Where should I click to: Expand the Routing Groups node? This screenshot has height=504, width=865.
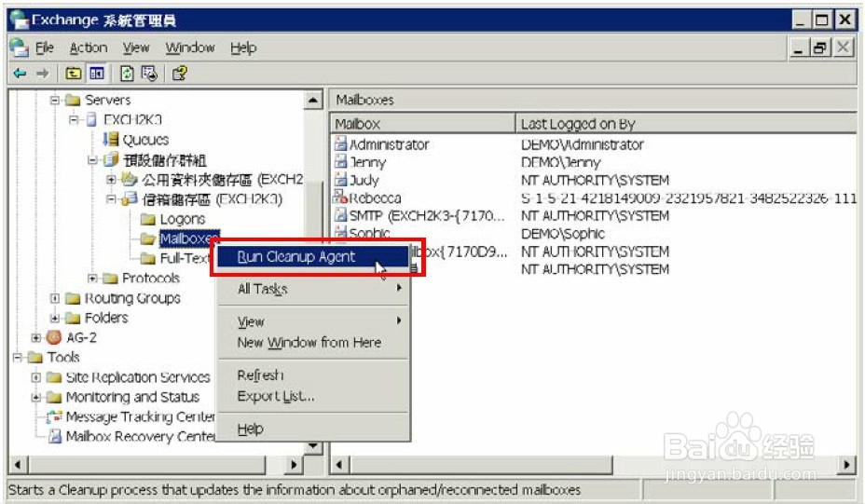[x=55, y=298]
